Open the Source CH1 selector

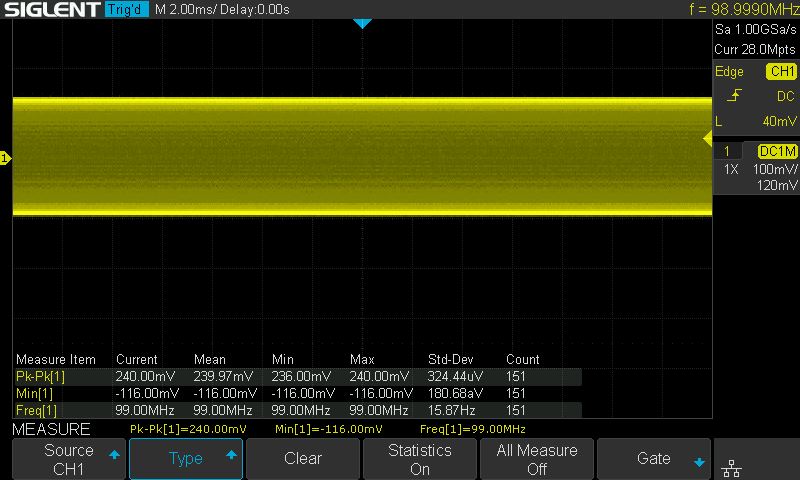[x=68, y=459]
